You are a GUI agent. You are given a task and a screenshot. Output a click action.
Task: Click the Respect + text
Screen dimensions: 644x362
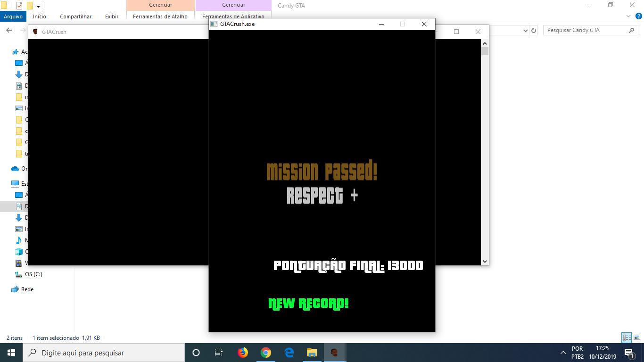pos(322,195)
